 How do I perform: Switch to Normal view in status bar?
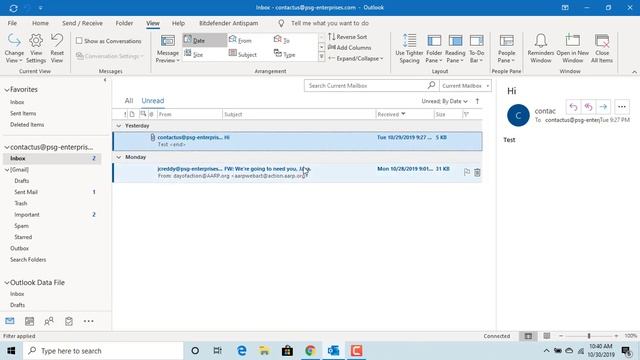click(528, 336)
